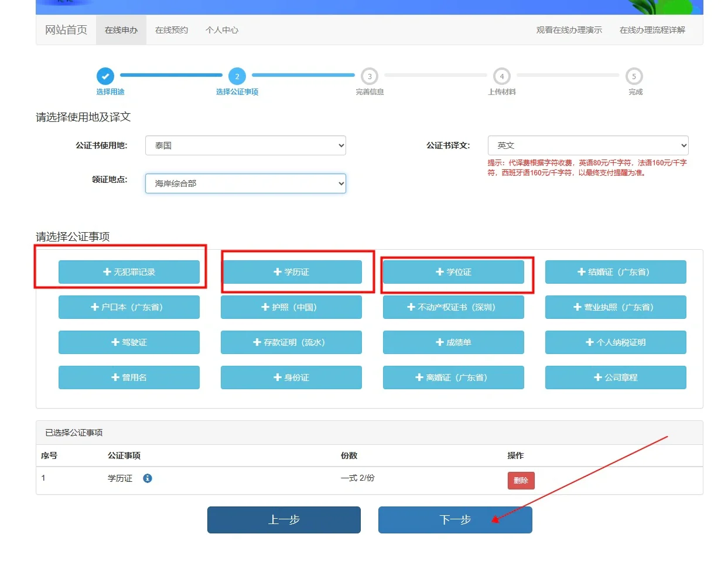
Task: Open the 个人中心 menu item
Action: tap(222, 30)
